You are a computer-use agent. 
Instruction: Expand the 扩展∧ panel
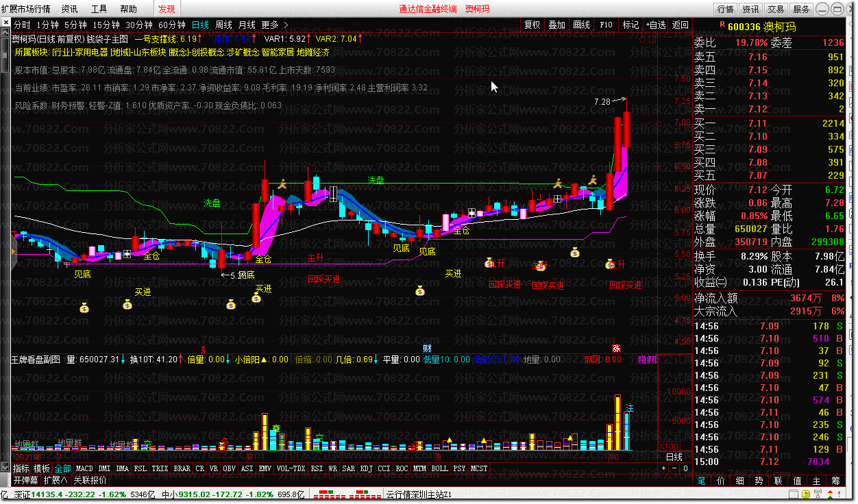pyautogui.click(x=56, y=480)
